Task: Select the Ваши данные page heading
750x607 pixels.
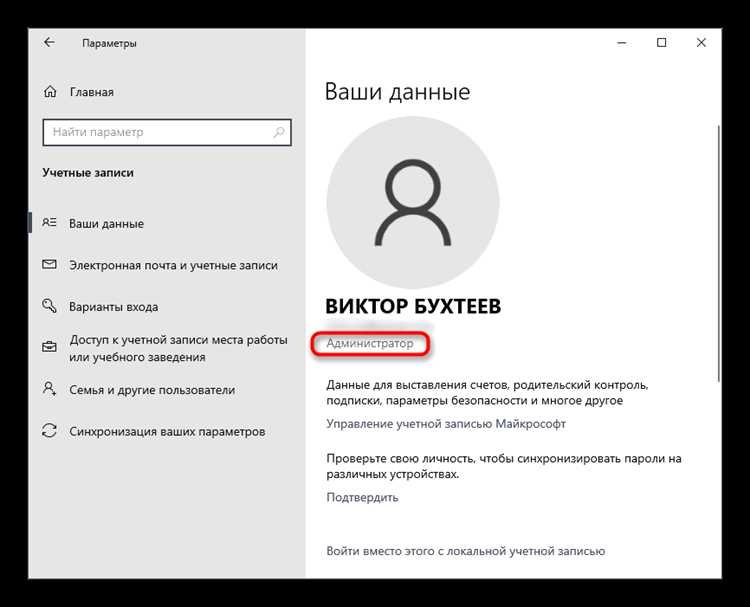Action: click(x=397, y=92)
